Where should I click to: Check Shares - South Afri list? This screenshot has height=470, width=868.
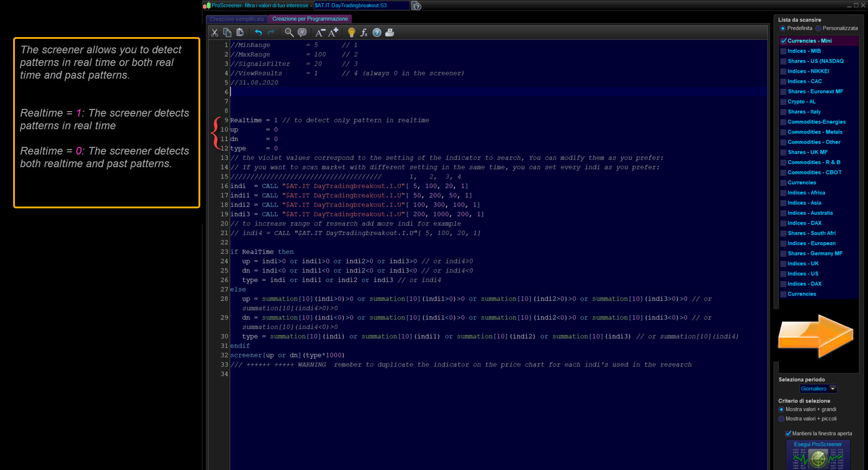pyautogui.click(x=783, y=234)
